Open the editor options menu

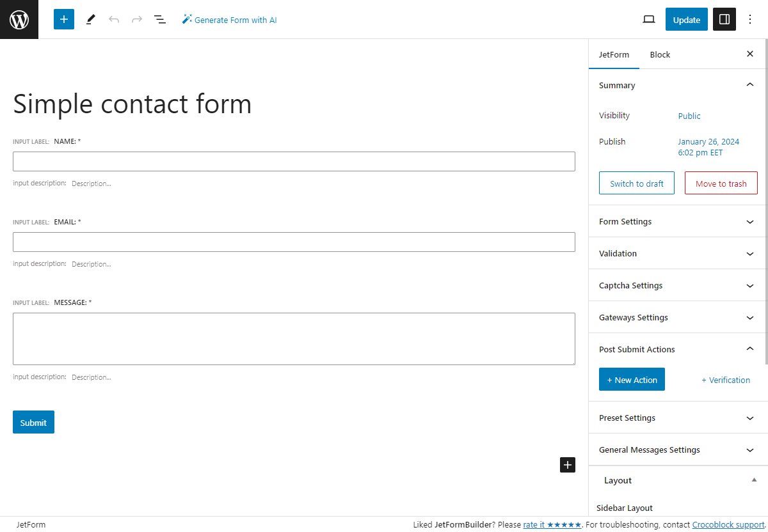click(749, 19)
